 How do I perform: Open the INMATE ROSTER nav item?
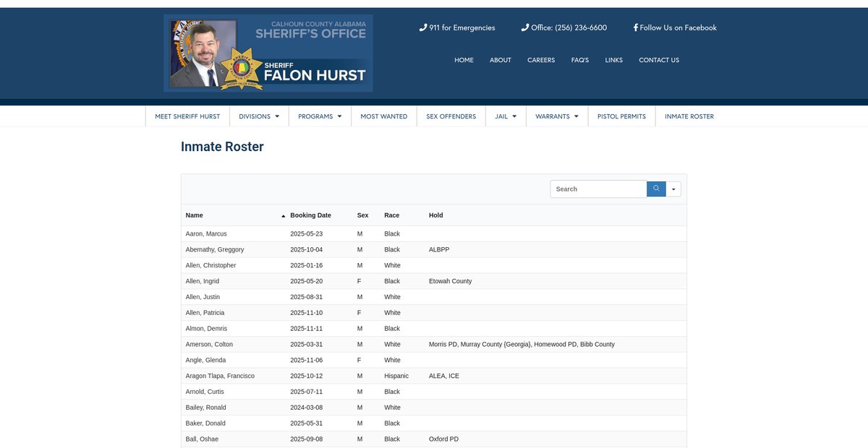689,116
